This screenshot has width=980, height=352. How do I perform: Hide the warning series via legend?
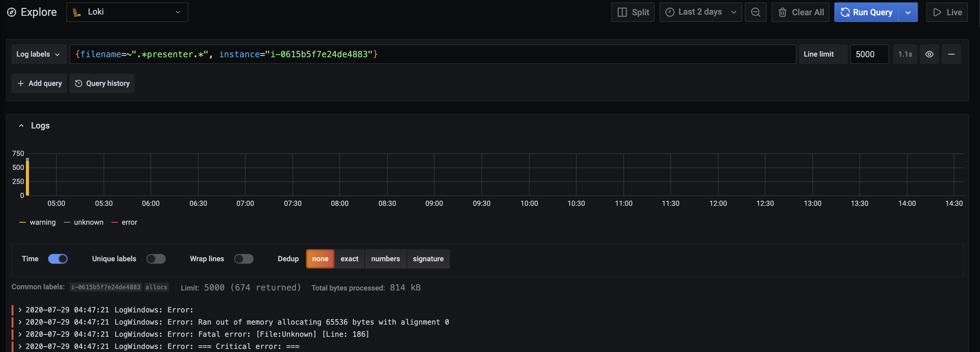(x=43, y=222)
